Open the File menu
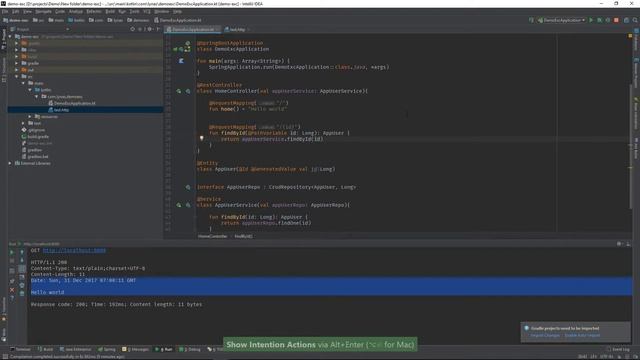The image size is (640, 360). click(x=5, y=11)
